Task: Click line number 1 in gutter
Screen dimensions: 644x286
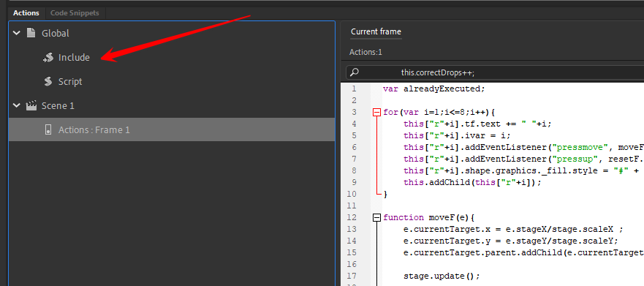Action: (354, 89)
